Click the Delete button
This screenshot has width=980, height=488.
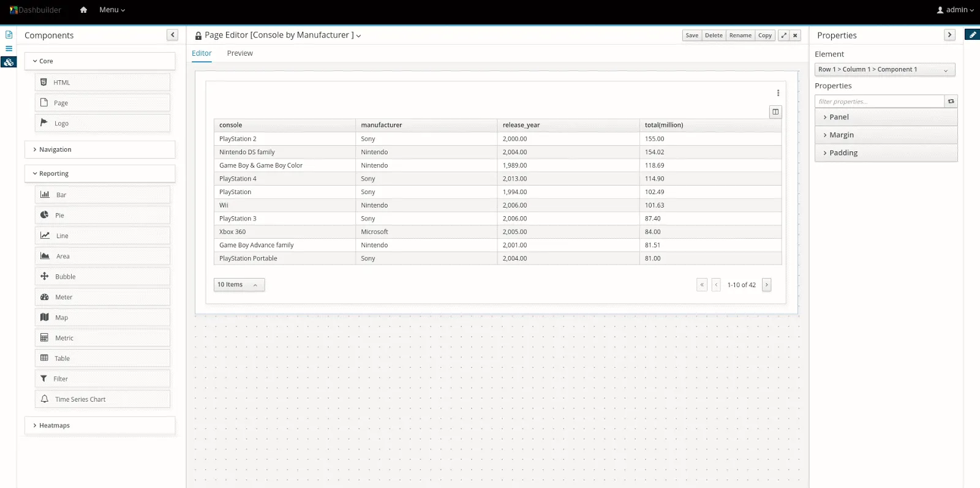coord(714,36)
